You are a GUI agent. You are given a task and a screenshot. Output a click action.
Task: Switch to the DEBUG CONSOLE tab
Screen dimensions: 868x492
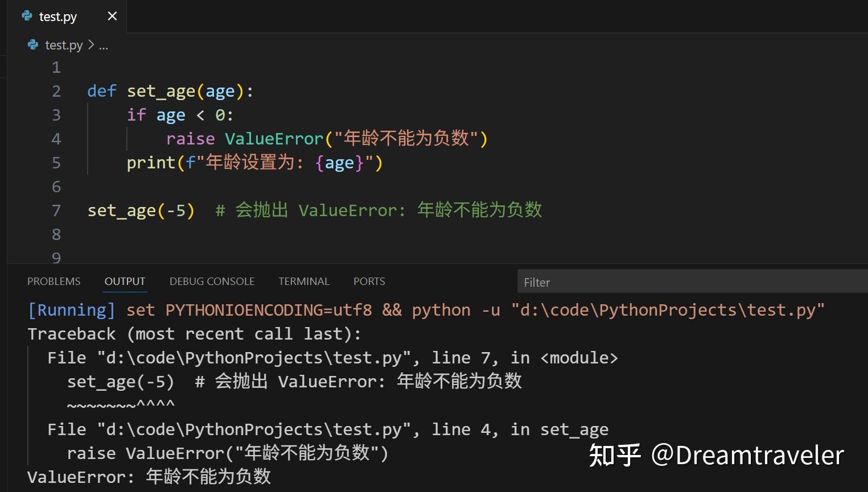click(x=212, y=281)
